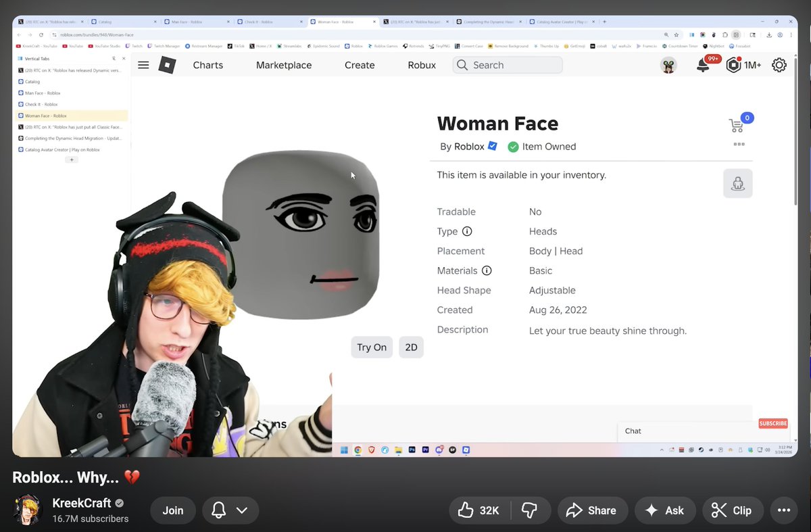Select Woman Face - Roblox in Vertical Tabs

point(72,116)
